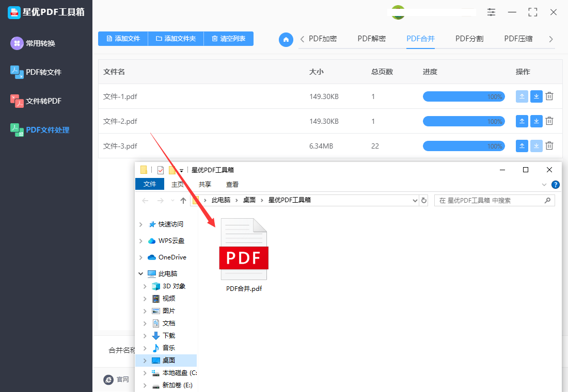Move 文件-1.pdf down in the list
Screen dimensions: 568x392
coord(536,96)
